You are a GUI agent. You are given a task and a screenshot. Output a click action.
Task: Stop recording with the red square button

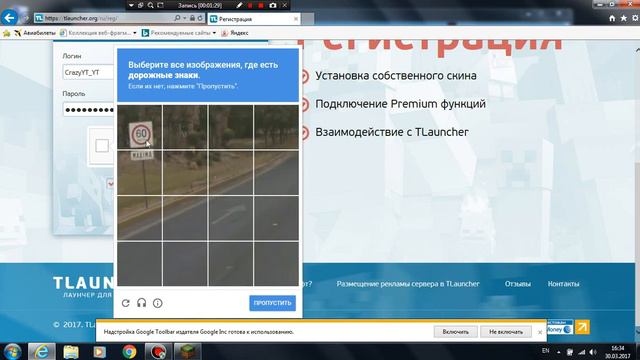coord(261,5)
